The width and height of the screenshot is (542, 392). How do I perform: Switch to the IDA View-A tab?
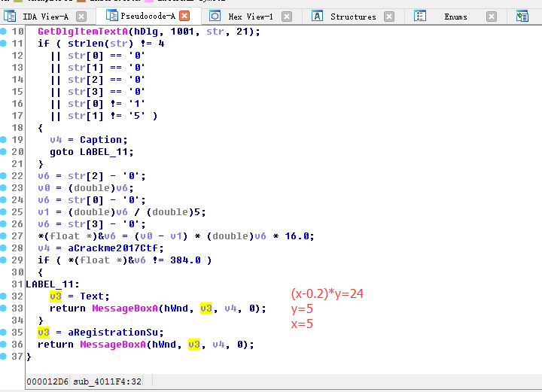pos(45,17)
